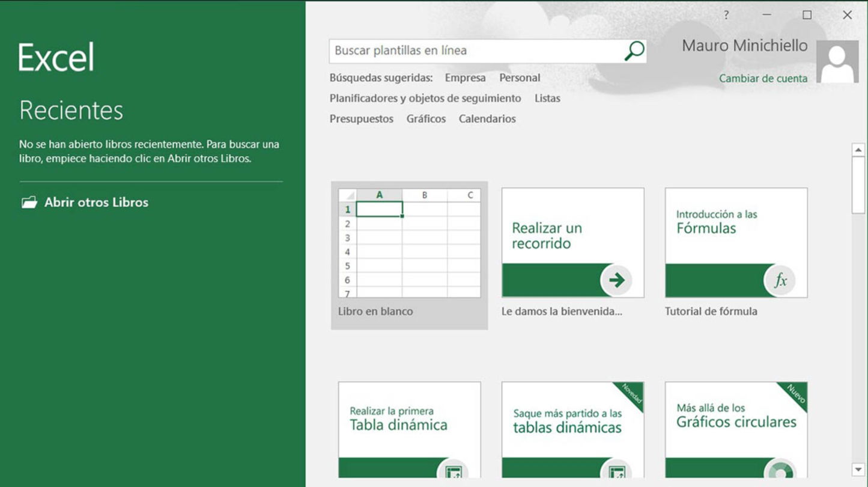Click the scrollbar down arrow

point(858,470)
